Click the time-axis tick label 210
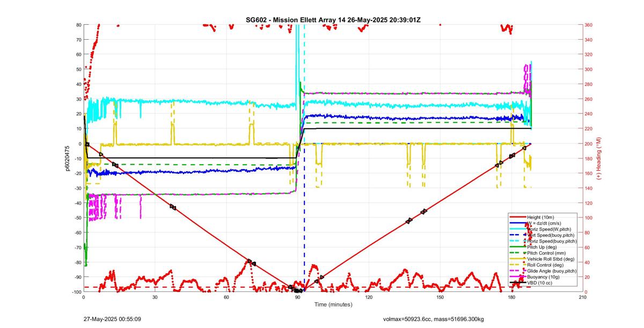Viewport: 644px width, 328px height. (583, 297)
